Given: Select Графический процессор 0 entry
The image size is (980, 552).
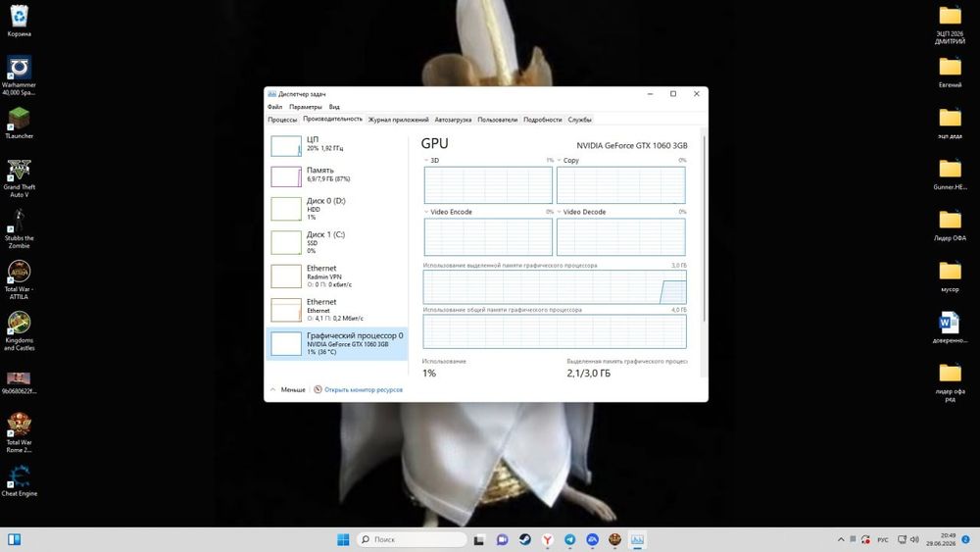Looking at the screenshot, I should (x=337, y=343).
